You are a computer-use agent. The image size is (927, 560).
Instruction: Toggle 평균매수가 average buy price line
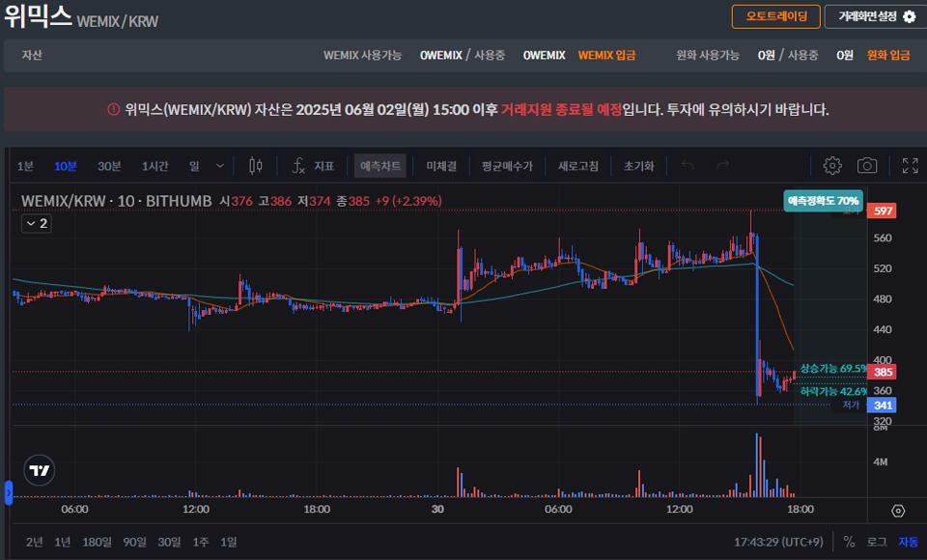click(x=507, y=166)
